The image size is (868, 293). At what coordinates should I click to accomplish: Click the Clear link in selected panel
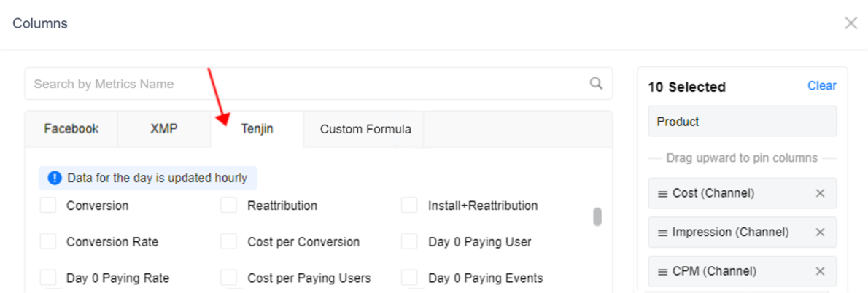822,86
